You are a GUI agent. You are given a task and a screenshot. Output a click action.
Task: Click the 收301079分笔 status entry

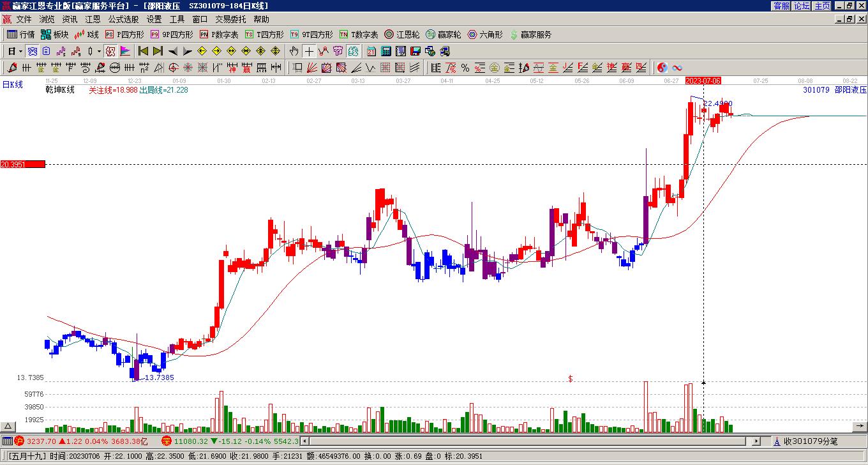pyautogui.click(x=811, y=441)
